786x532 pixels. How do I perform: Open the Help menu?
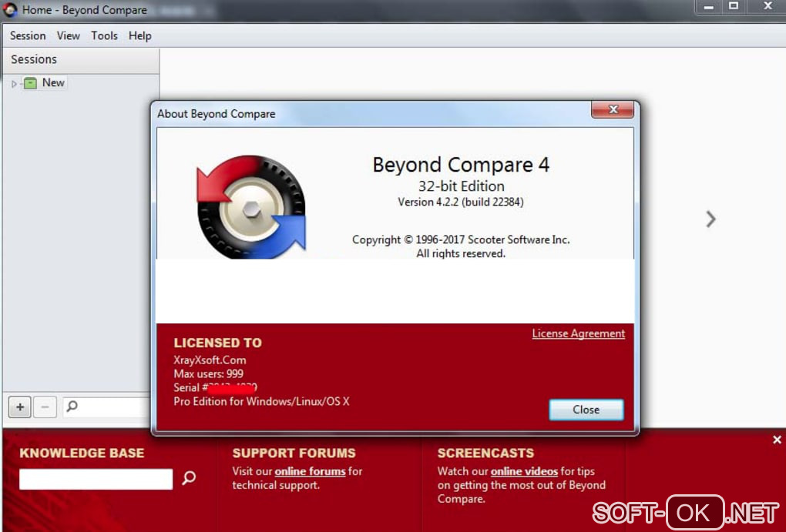point(139,35)
